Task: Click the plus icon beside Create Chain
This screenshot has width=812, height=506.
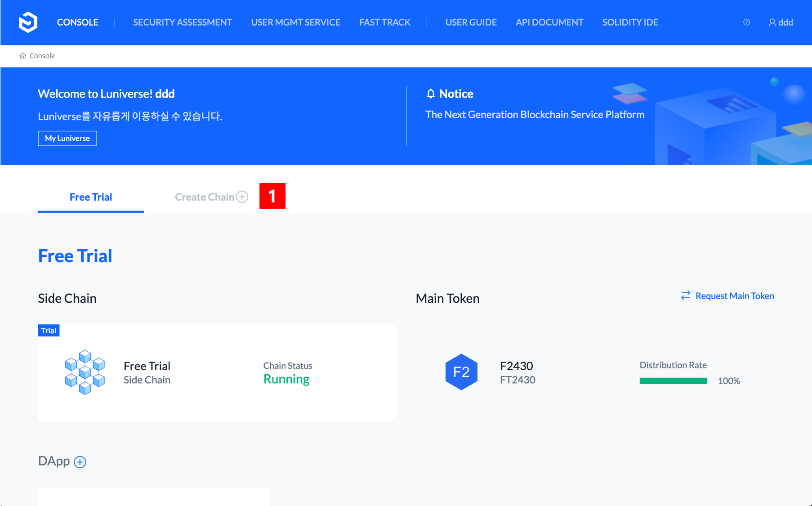Action: [x=242, y=197]
